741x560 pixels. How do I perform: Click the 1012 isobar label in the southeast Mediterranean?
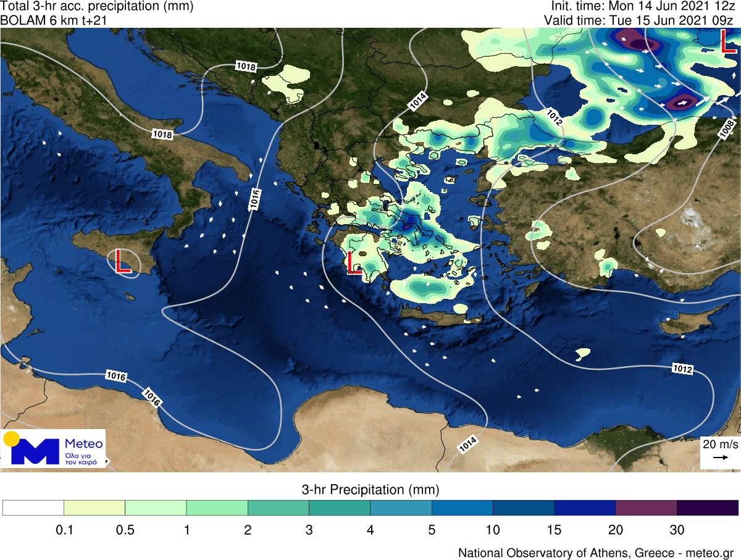coord(682,369)
